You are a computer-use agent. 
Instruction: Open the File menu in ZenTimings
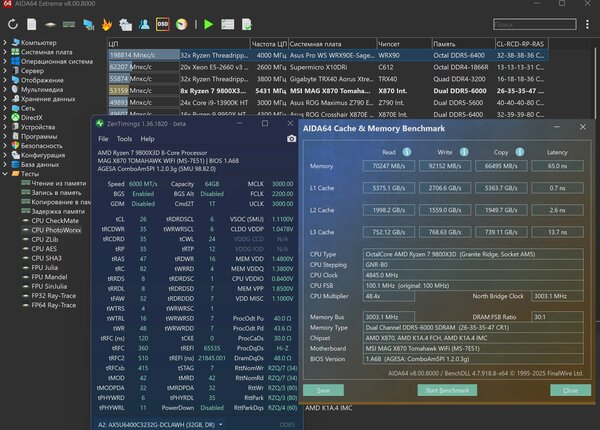pyautogui.click(x=103, y=139)
